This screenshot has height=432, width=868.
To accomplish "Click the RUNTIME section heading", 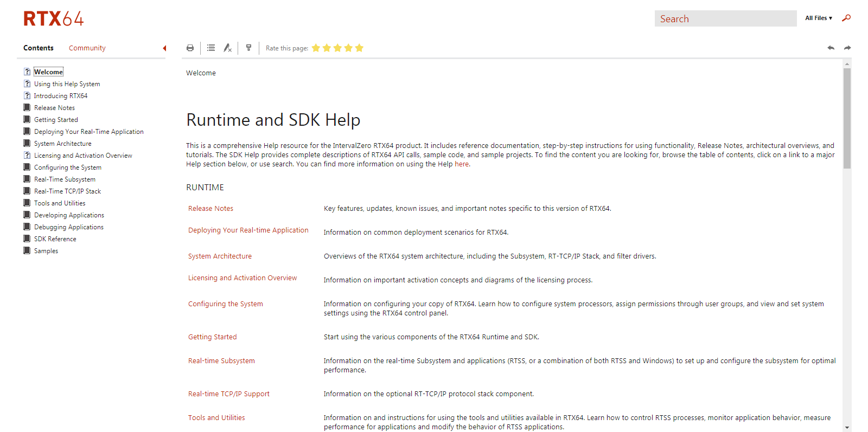I will coord(205,188).
